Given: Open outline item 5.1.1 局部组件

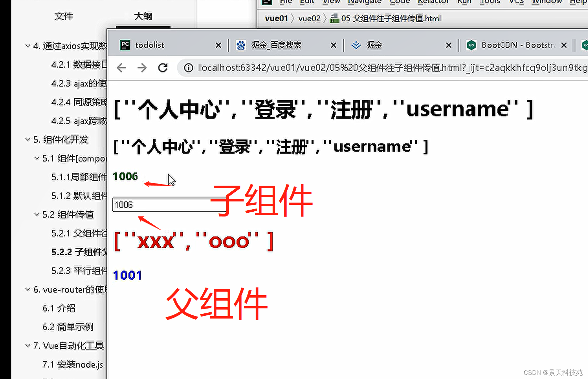Looking at the screenshot, I should (79, 177).
